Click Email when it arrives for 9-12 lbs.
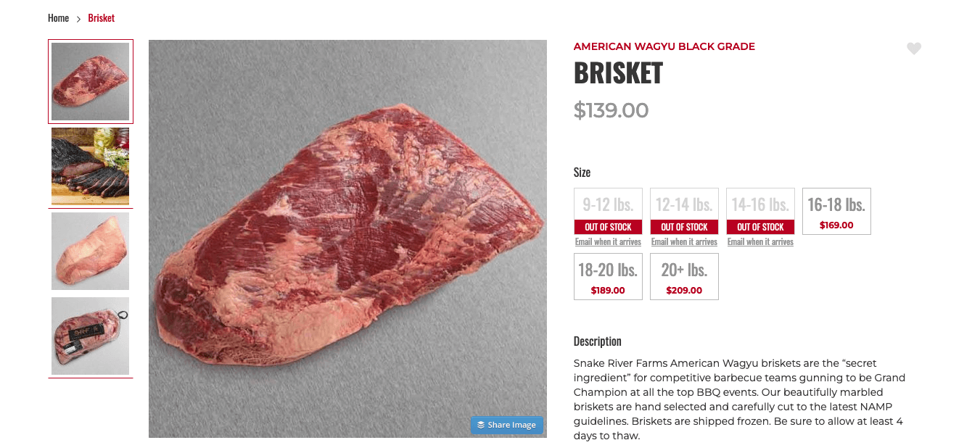Screen dimensions: 980x448 608,241
